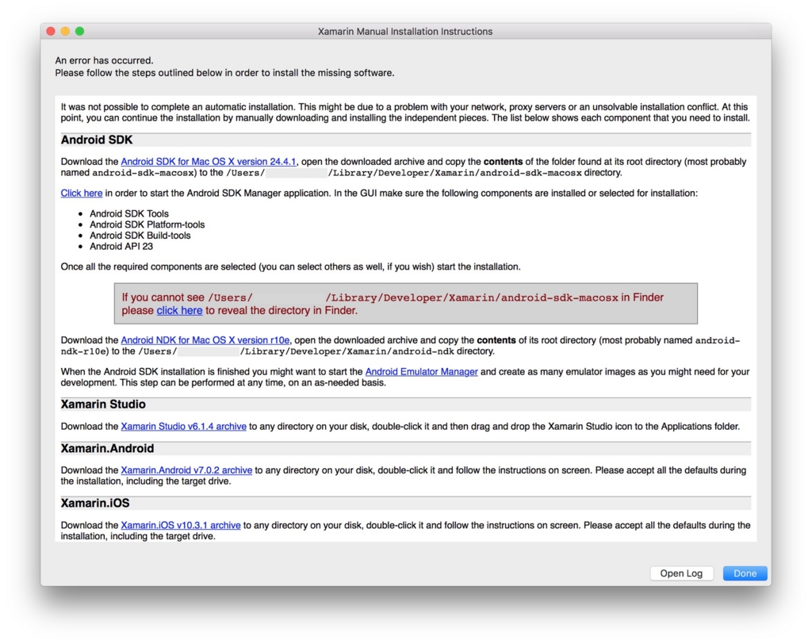Download the Xamarin.iOS v10.3.1 archive

coord(181,525)
